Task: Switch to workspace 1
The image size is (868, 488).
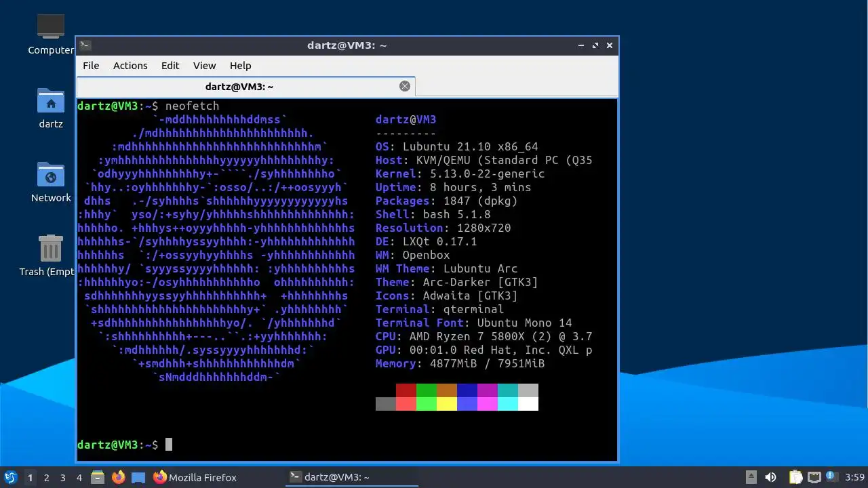Action: 30,477
